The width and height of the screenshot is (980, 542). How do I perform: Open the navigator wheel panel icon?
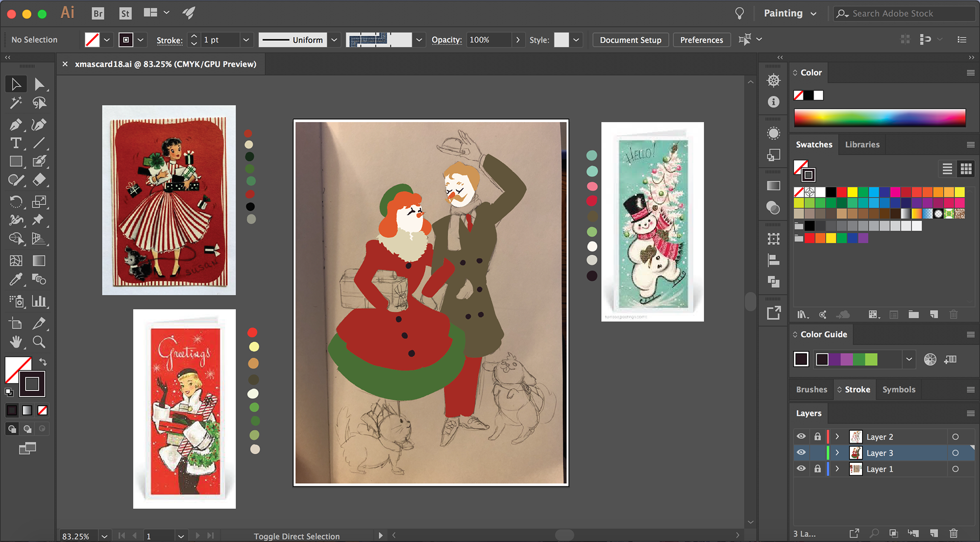pos(773,80)
